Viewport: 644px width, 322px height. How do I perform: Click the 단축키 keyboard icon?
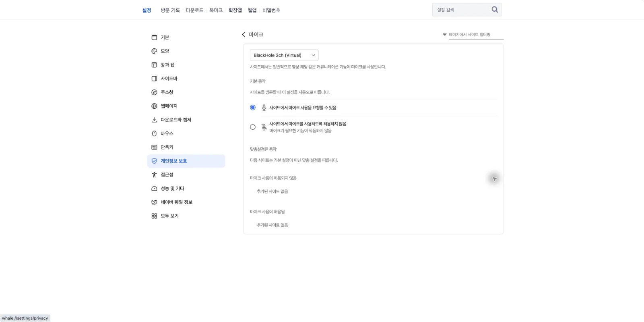[x=154, y=147]
